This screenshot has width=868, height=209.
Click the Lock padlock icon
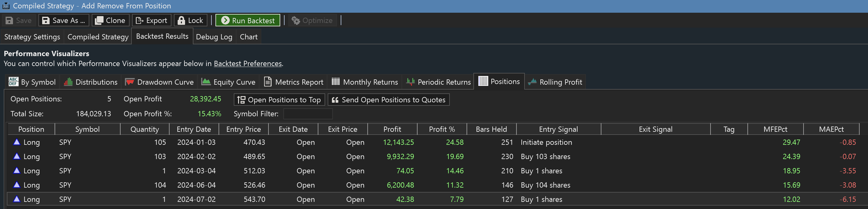(x=181, y=20)
